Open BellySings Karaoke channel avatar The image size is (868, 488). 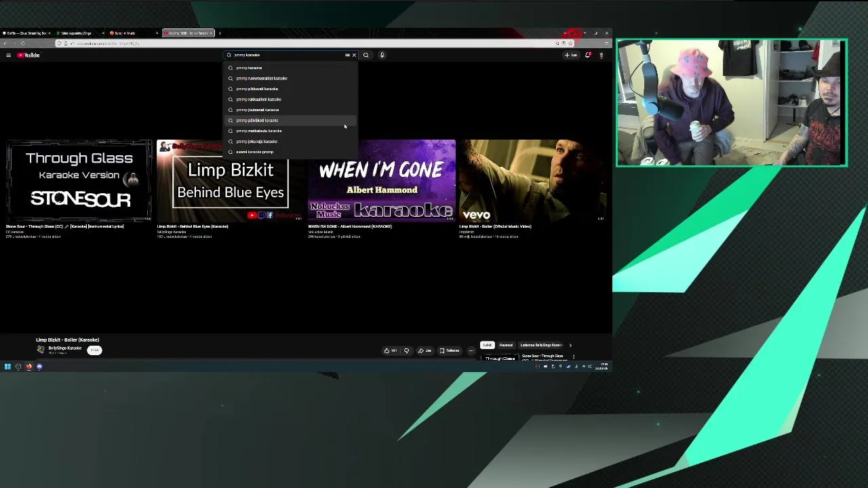41,350
